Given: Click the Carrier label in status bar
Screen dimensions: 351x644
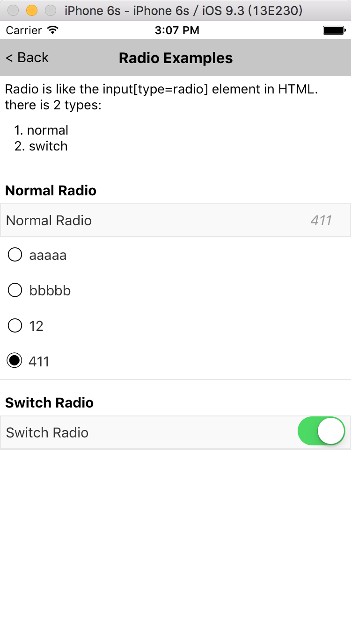Looking at the screenshot, I should 24,30.
